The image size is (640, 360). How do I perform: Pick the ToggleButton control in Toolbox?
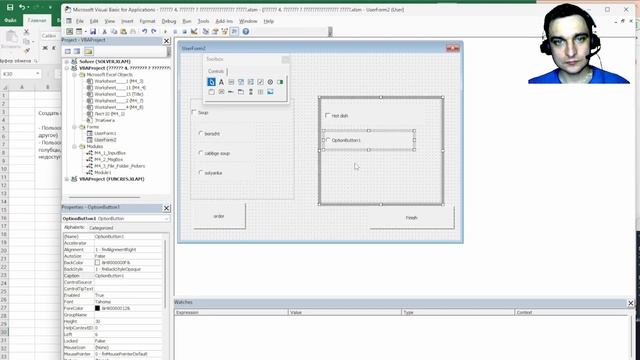coord(280,82)
